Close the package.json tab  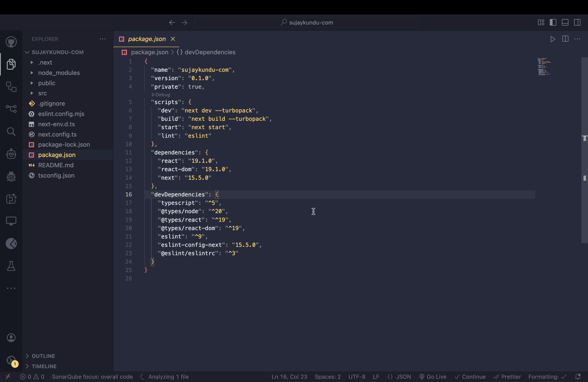(x=173, y=39)
